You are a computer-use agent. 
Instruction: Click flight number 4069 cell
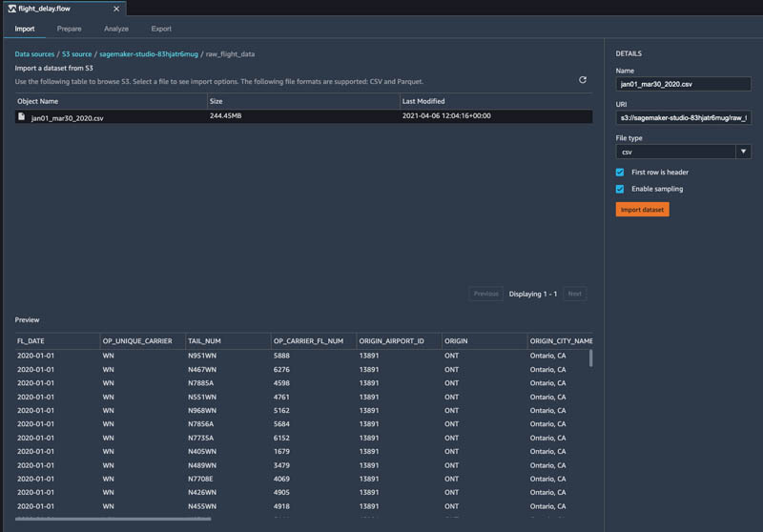click(281, 479)
